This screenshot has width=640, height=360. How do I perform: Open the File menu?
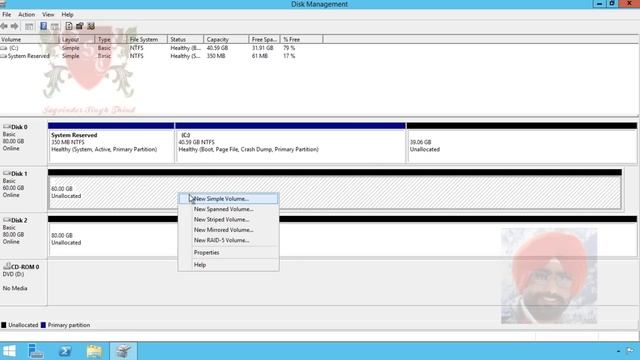(x=7, y=14)
